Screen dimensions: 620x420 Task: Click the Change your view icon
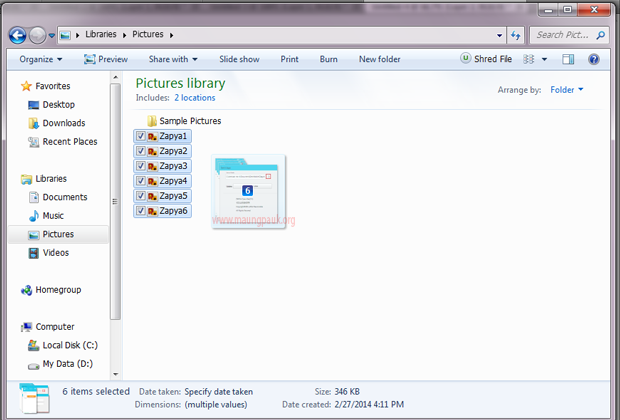pos(529,59)
